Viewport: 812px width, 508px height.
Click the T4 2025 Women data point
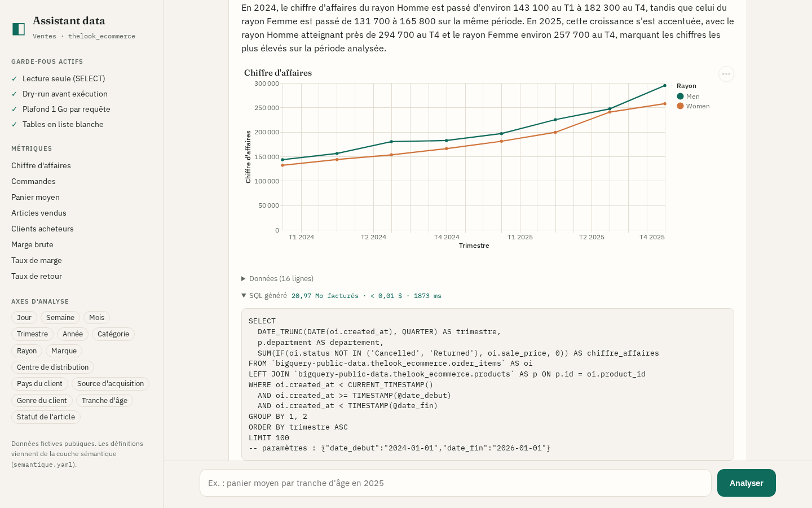tap(665, 104)
